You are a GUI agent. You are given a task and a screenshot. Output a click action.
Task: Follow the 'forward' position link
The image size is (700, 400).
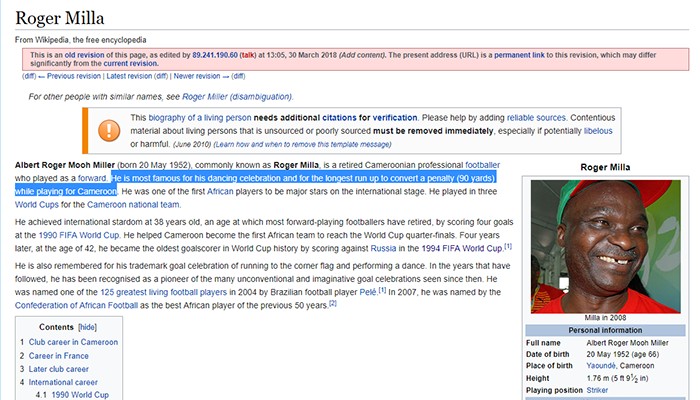(x=92, y=177)
